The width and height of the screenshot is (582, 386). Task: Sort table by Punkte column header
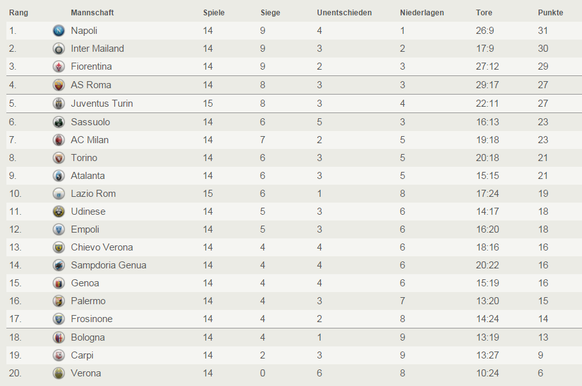pos(550,13)
